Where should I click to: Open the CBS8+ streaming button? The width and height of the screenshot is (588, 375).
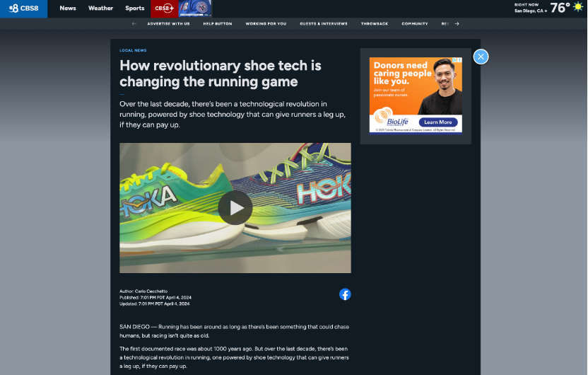(x=163, y=8)
